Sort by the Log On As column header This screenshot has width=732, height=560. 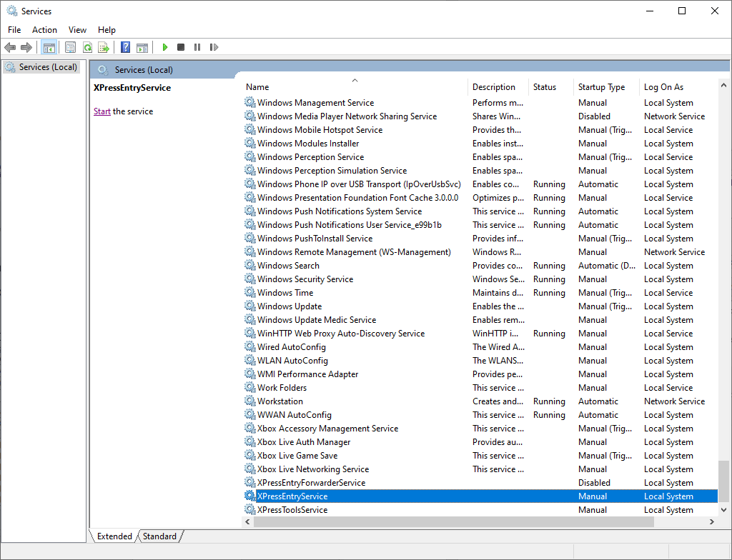(x=678, y=87)
